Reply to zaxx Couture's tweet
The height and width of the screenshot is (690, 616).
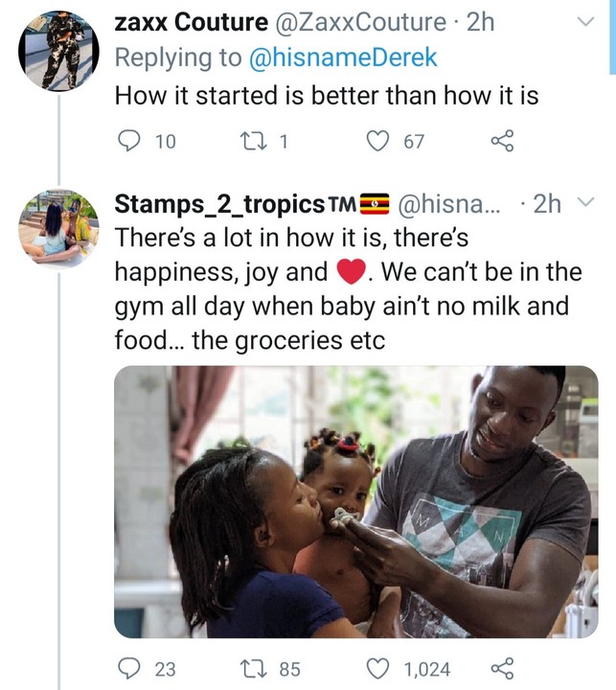click(x=128, y=142)
